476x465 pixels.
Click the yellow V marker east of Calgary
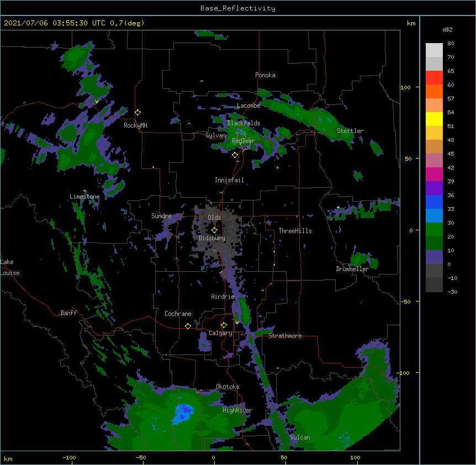237,323
